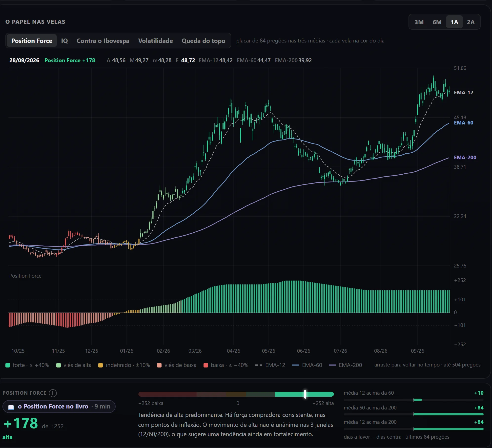Image resolution: width=492 pixels, height=448 pixels.
Task: Click the book icon in livro link
Action: (11, 407)
